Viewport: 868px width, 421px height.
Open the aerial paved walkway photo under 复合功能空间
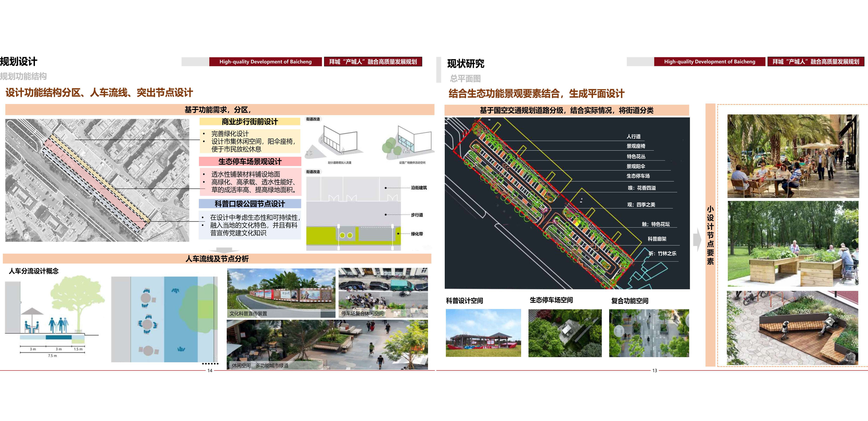(649, 333)
